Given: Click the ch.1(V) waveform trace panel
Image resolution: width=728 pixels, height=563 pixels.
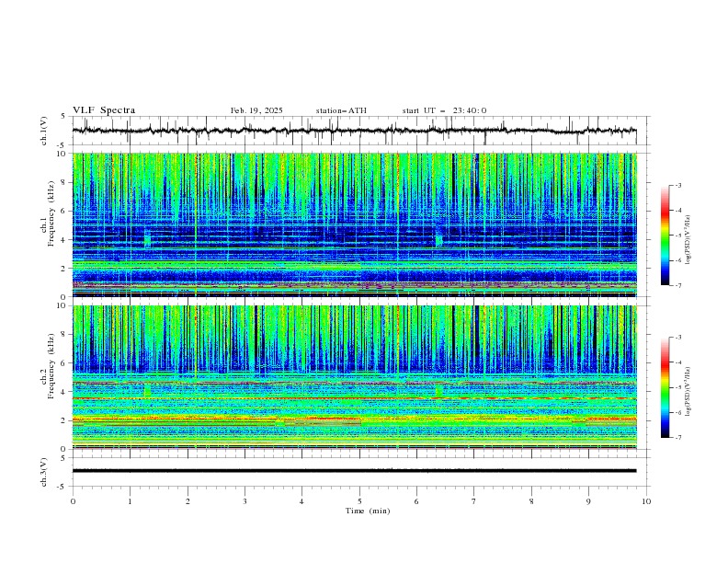Looking at the screenshot, I should pyautogui.click(x=360, y=131).
